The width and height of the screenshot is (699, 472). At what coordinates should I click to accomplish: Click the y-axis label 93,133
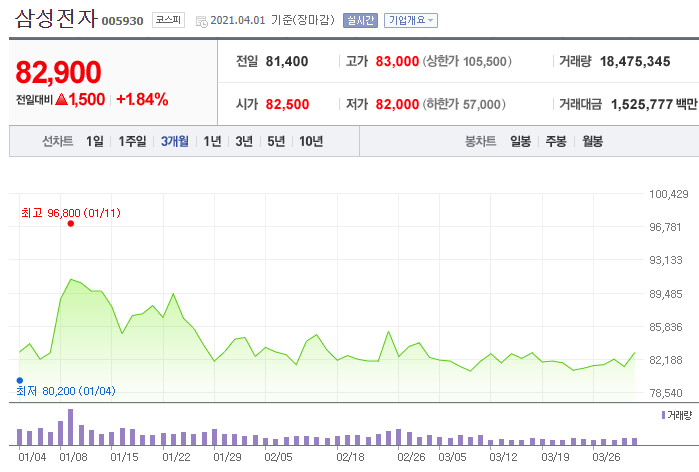(x=666, y=260)
